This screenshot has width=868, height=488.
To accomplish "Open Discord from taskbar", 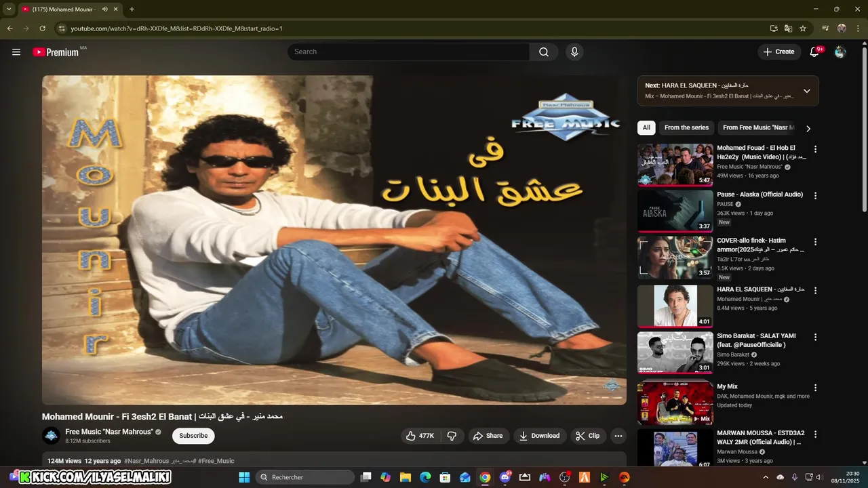I will pos(505,477).
